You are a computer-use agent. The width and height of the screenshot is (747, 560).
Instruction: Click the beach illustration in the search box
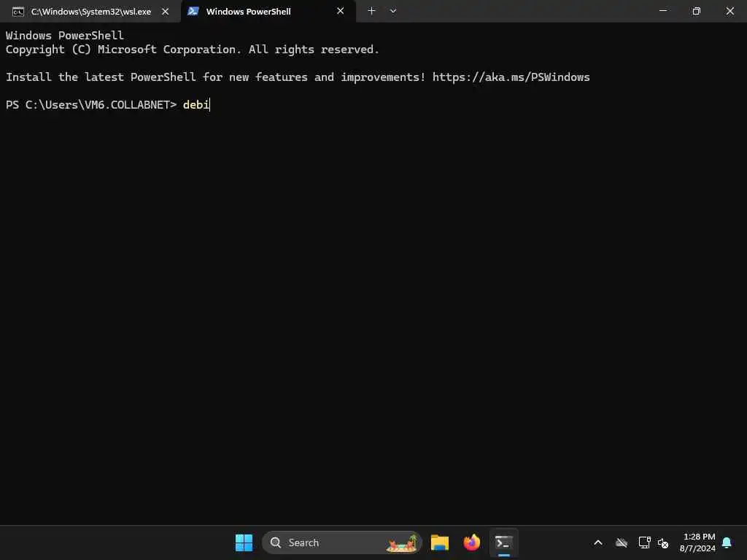[x=403, y=543]
